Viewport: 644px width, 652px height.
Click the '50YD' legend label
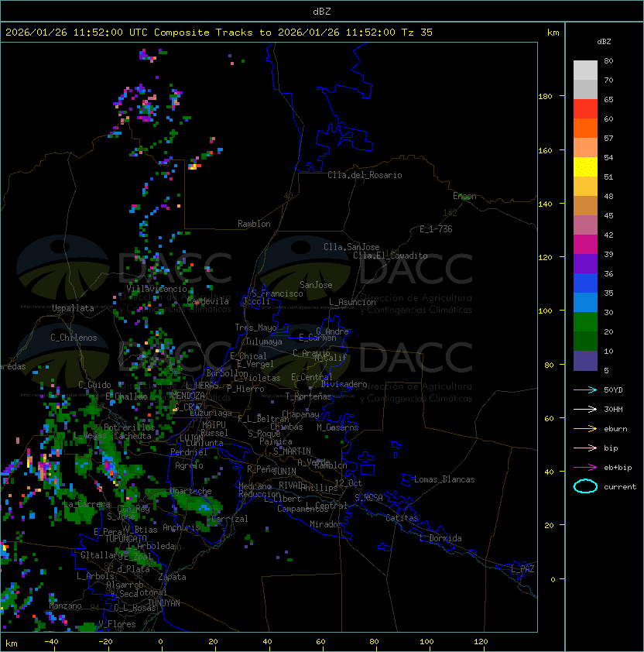coord(613,390)
